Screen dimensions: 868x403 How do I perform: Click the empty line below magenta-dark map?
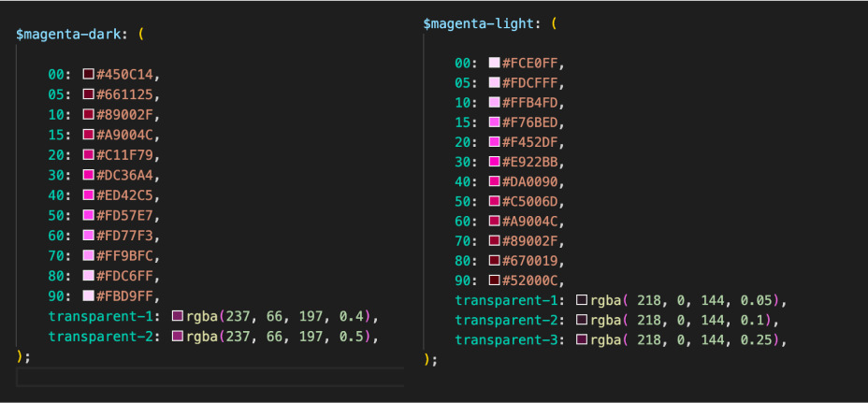210,377
